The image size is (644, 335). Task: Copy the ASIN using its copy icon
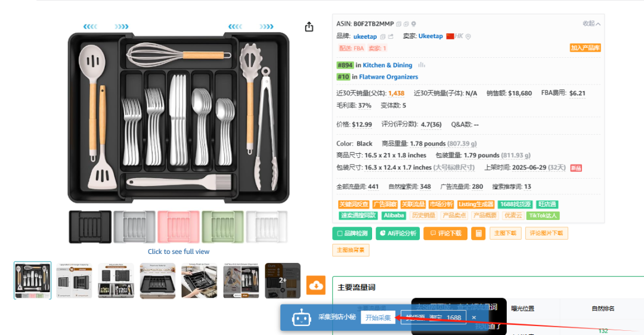pyautogui.click(x=398, y=24)
